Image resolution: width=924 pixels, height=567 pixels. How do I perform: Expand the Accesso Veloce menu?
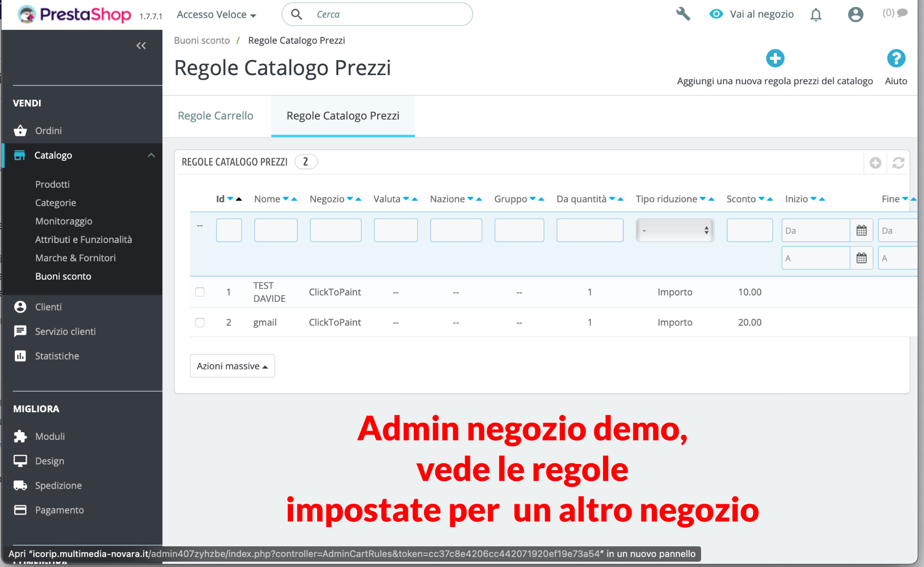point(216,14)
